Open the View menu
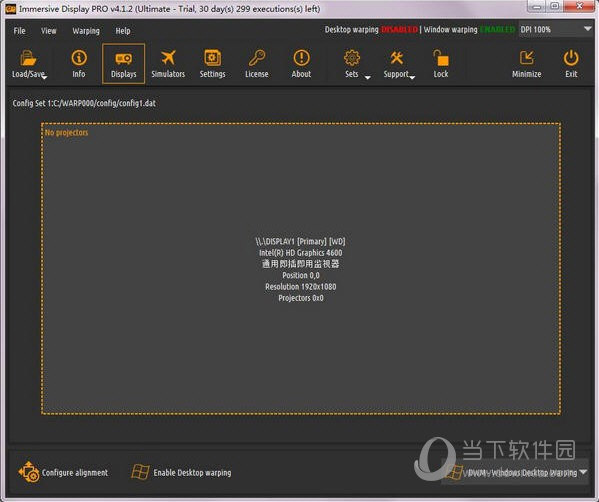Image resolution: width=599 pixels, height=502 pixels. [x=49, y=31]
